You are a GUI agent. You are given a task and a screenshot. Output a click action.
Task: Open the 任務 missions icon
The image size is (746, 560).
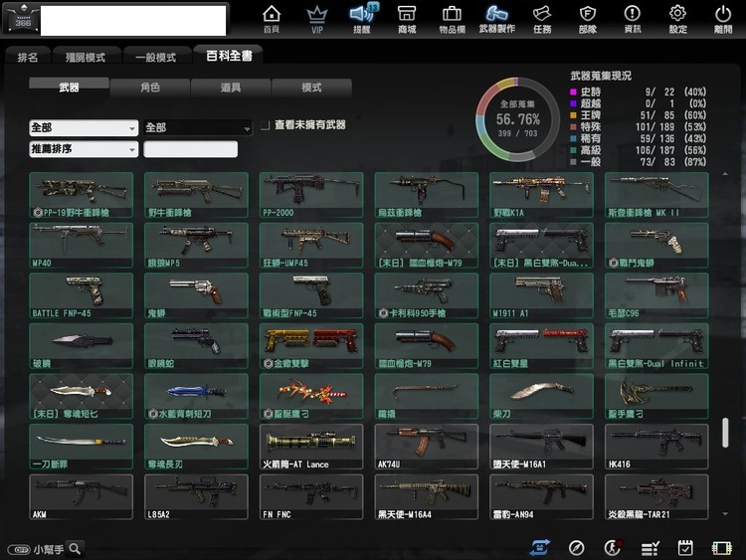[x=542, y=19]
